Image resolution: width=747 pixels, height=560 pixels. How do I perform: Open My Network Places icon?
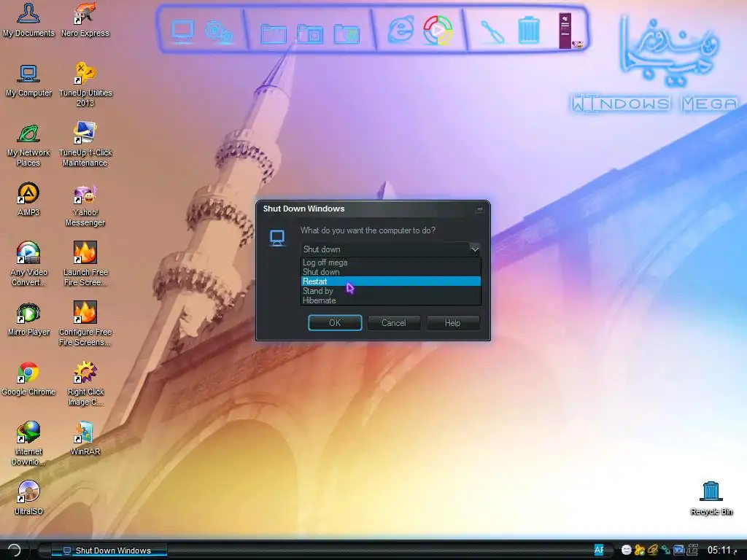point(28,145)
